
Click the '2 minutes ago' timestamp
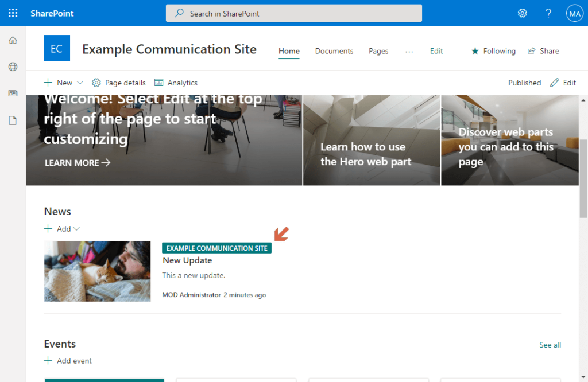pos(245,295)
